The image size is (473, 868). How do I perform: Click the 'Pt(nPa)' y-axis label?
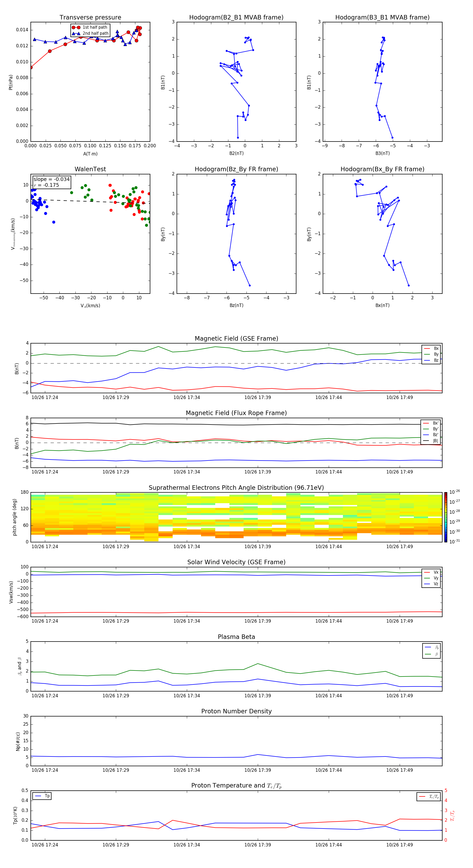11,82
